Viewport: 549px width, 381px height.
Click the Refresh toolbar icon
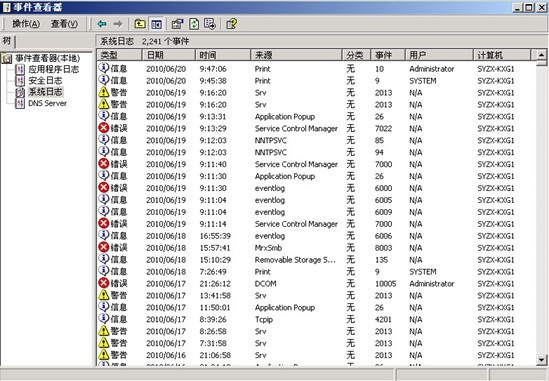coord(194,24)
